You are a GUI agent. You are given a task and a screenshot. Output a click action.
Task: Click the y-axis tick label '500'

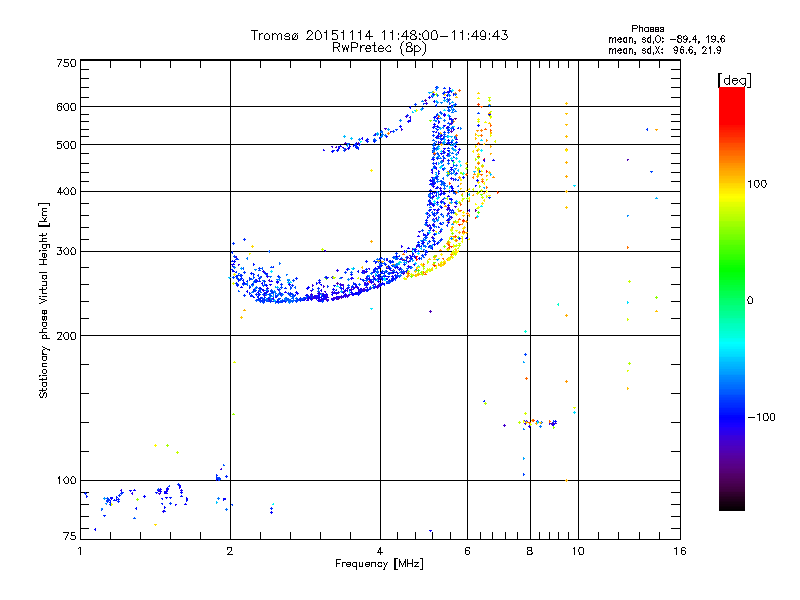pyautogui.click(x=66, y=145)
